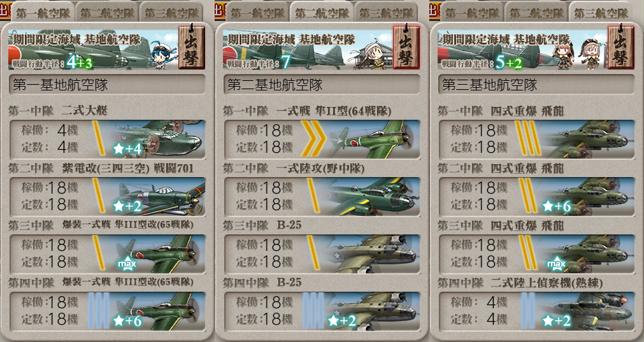
Task: Click the Type 2 Flying Boat aircraft slot
Action: pos(107,139)
